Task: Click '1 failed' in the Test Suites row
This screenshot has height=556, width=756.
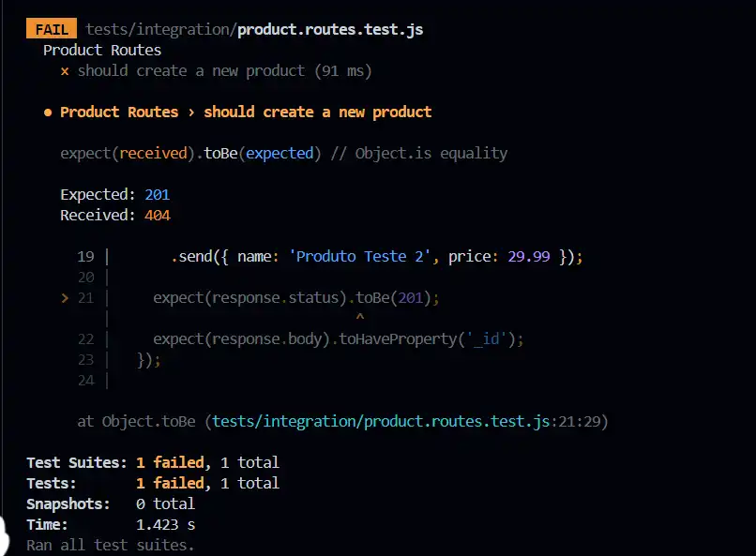Action: [x=170, y=462]
